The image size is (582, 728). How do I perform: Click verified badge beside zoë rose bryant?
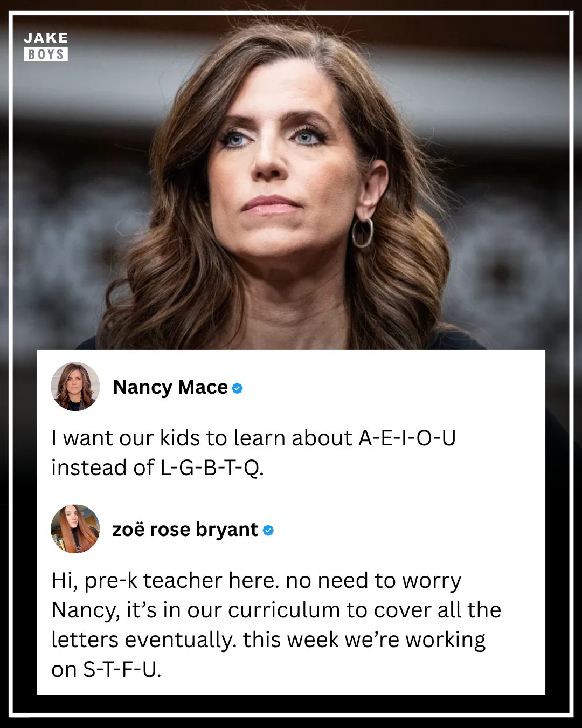tap(268, 530)
